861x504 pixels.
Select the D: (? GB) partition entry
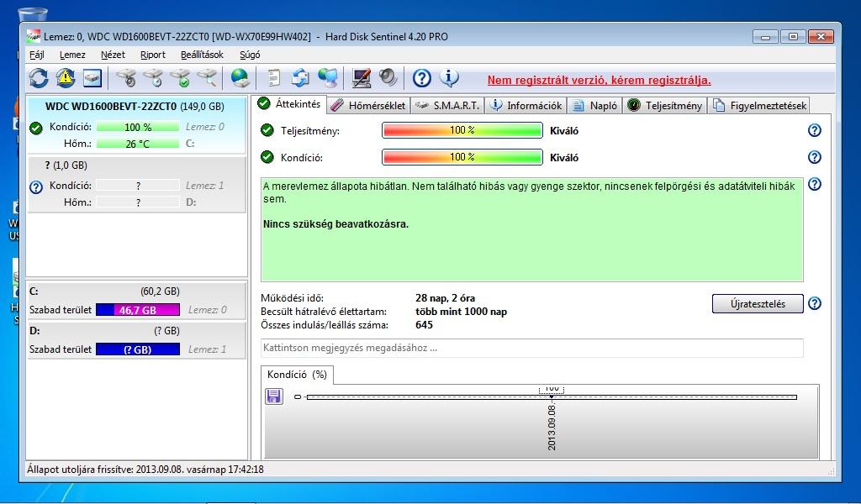137,340
